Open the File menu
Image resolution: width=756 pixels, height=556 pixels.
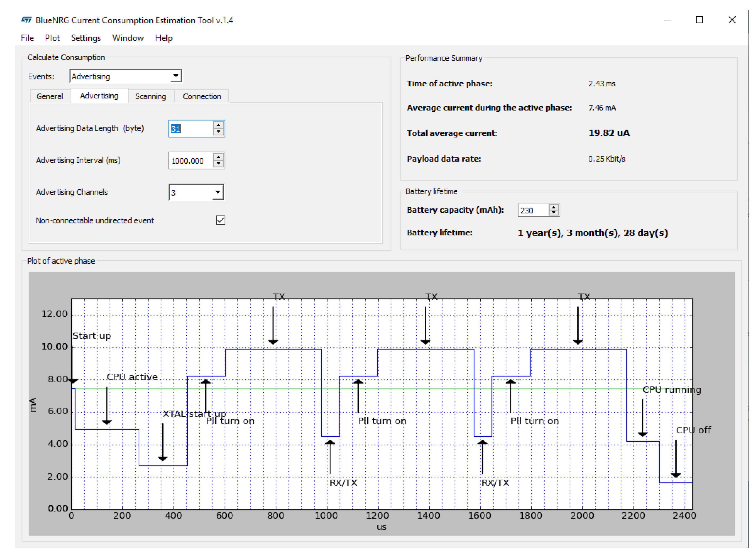click(x=27, y=38)
